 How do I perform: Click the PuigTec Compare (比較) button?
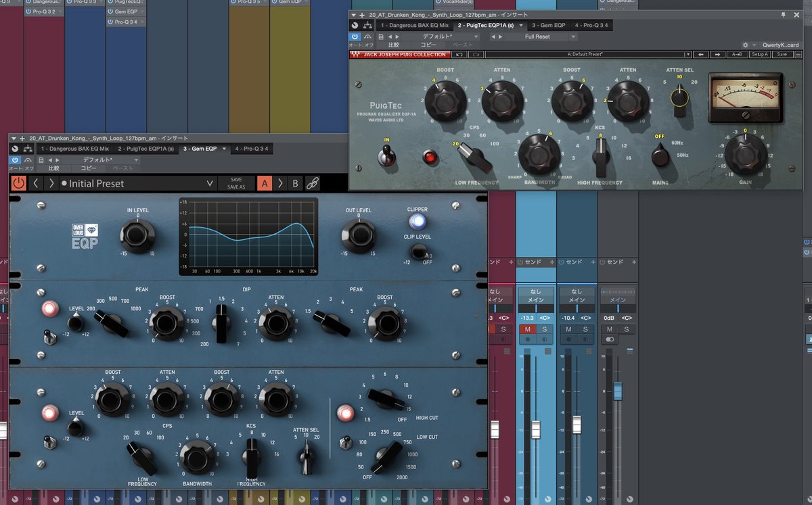click(x=394, y=45)
